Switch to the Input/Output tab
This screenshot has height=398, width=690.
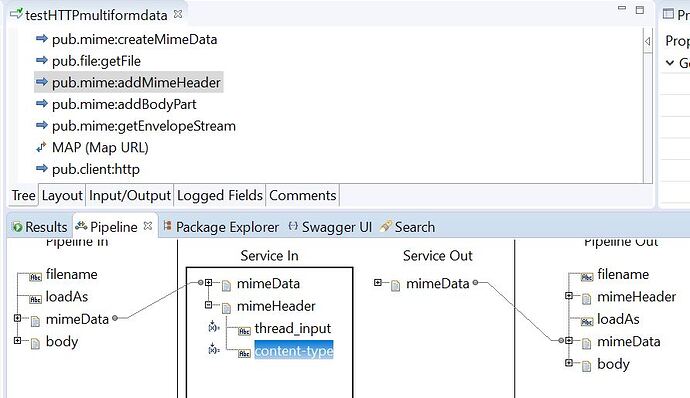[130, 195]
